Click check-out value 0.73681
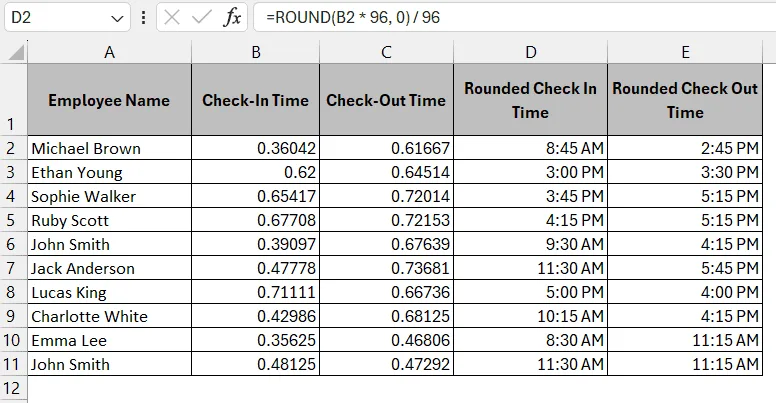Screen dimensions: 776x403 pyautogui.click(x=386, y=268)
